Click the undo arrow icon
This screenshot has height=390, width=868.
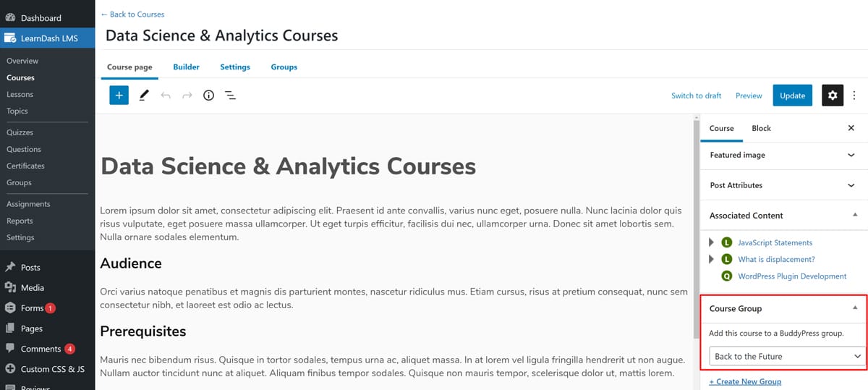pos(166,95)
